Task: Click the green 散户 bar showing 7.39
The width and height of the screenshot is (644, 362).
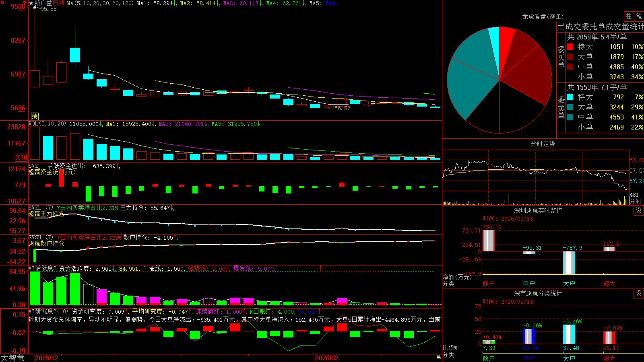Action: [x=488, y=342]
